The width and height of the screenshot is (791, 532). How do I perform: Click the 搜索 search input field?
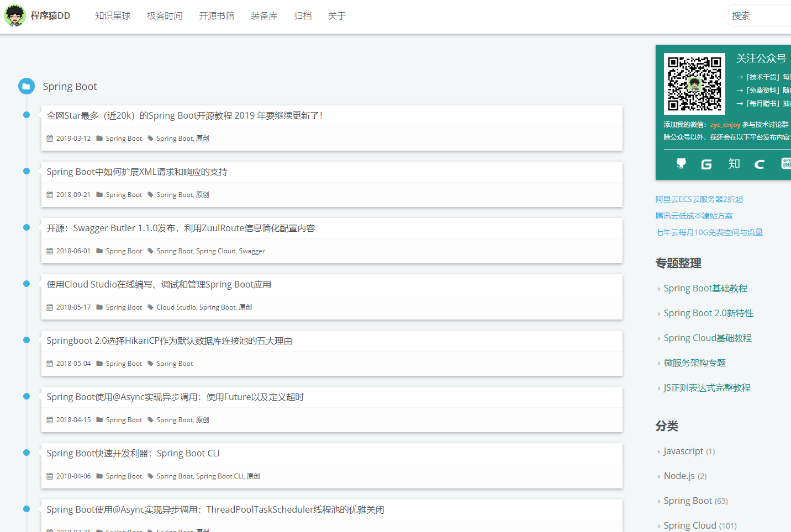pos(762,15)
